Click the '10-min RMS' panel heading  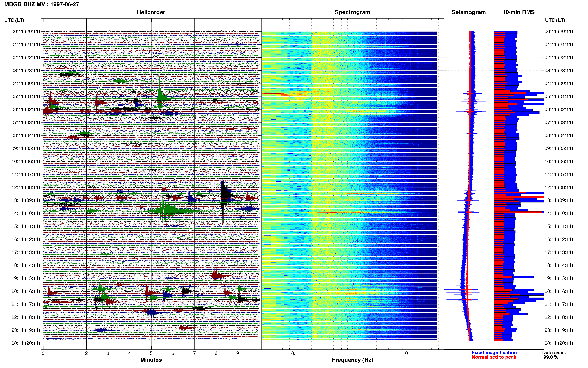(x=518, y=12)
